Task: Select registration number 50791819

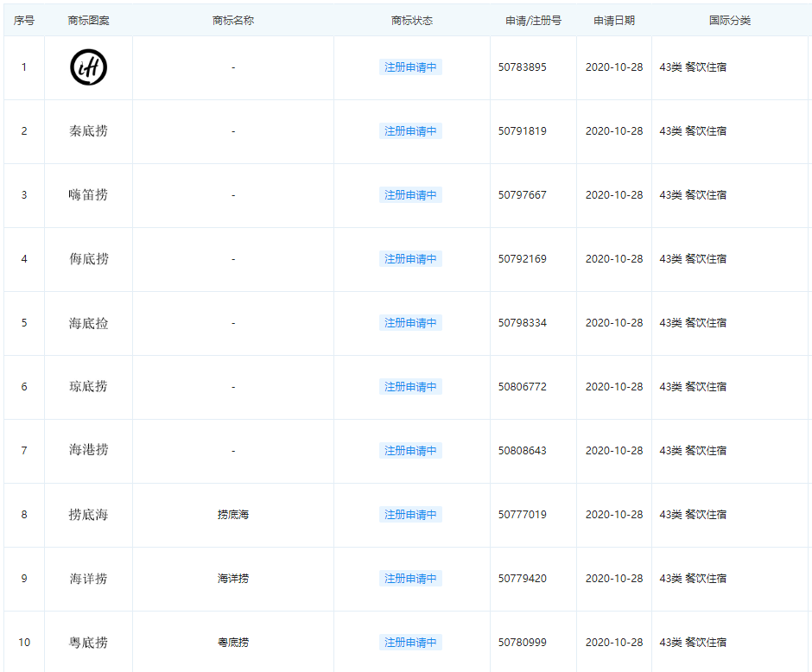Action: pos(523,131)
